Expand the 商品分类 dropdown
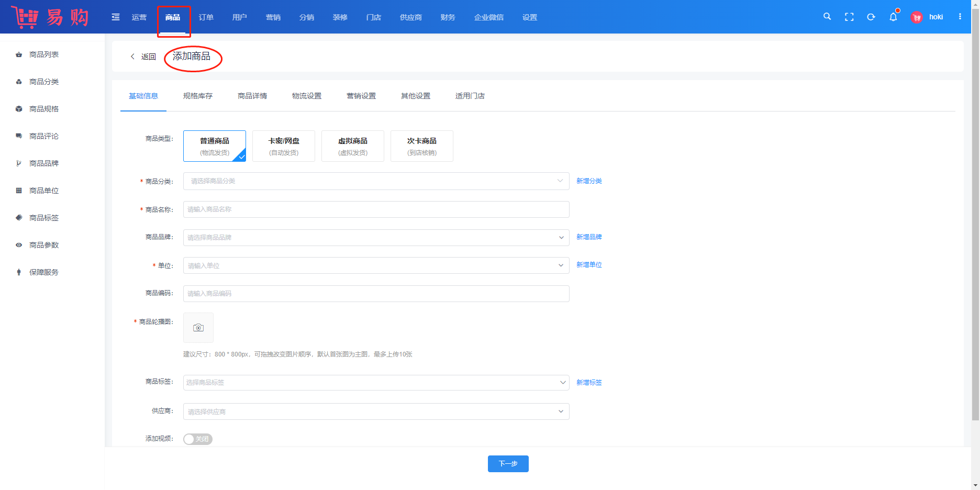Screen dimensions: 980x490 click(376, 181)
